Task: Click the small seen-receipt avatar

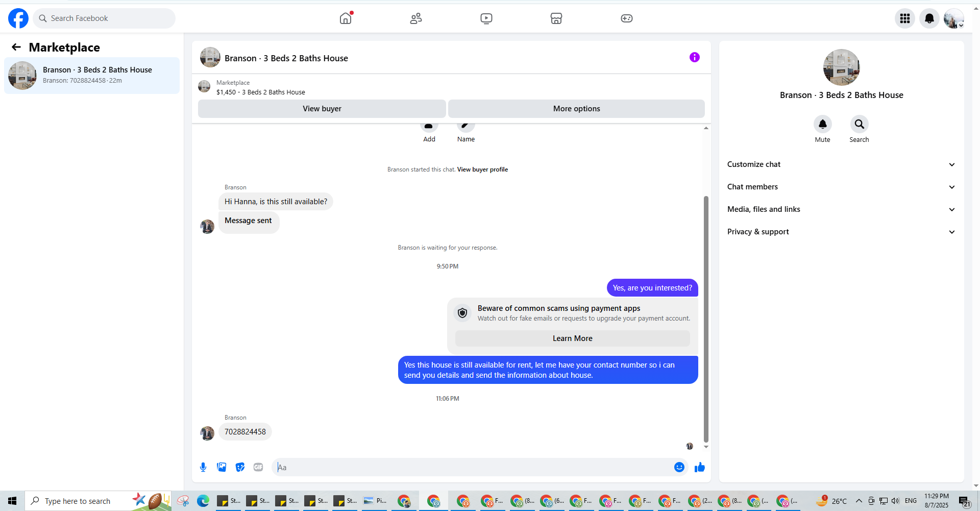Action: [x=690, y=446]
